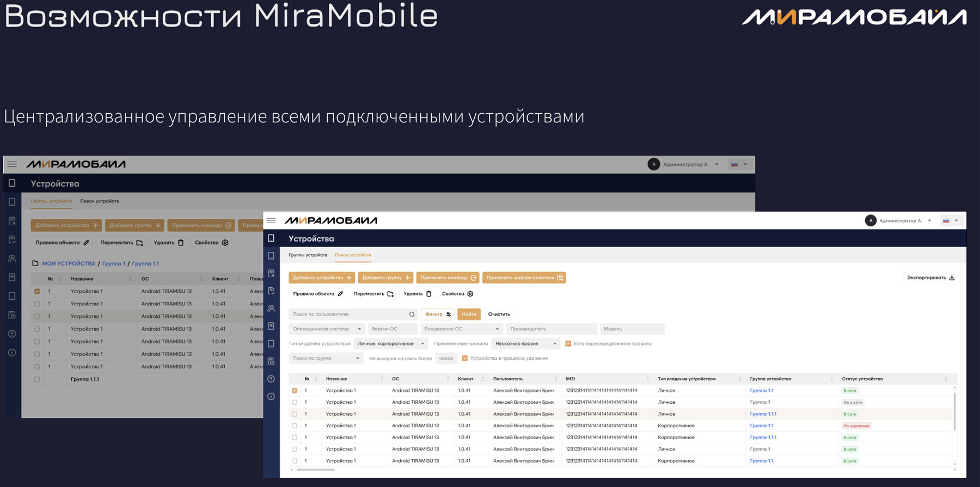The image size is (980, 487).
Task: Click Правила объекта edit in front window
Action: coord(318,294)
